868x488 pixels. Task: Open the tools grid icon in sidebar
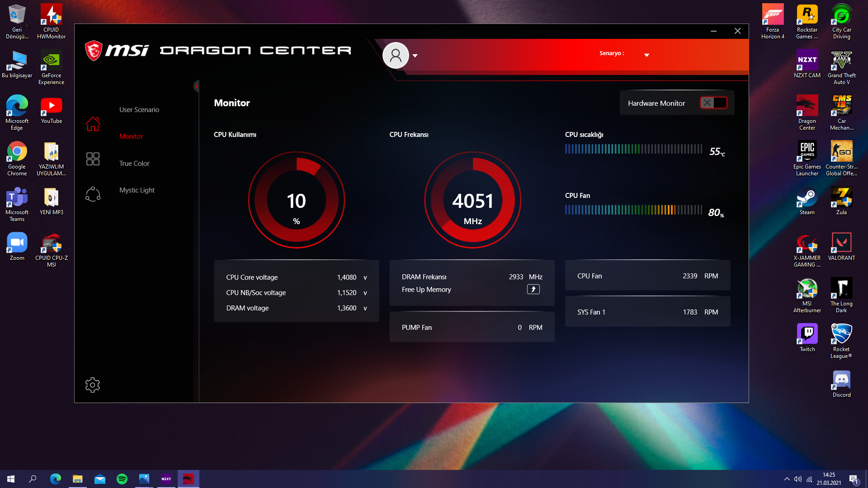[93, 159]
